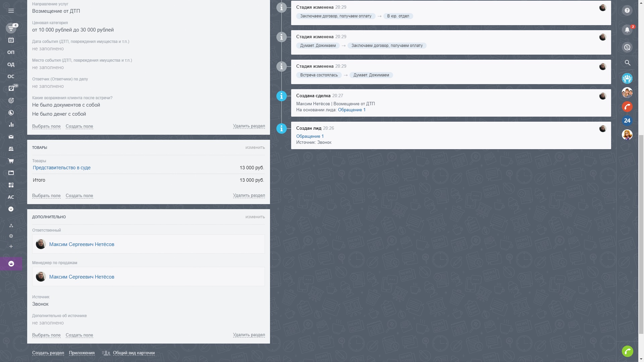The height and width of the screenshot is (362, 644).
Task: Open the hamburger main menu
Action: pyautogui.click(x=11, y=11)
